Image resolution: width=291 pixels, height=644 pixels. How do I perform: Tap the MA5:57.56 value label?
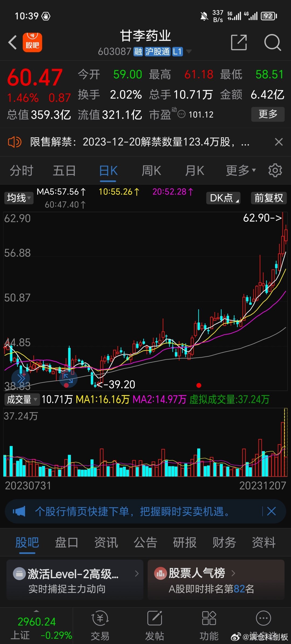(x=61, y=192)
